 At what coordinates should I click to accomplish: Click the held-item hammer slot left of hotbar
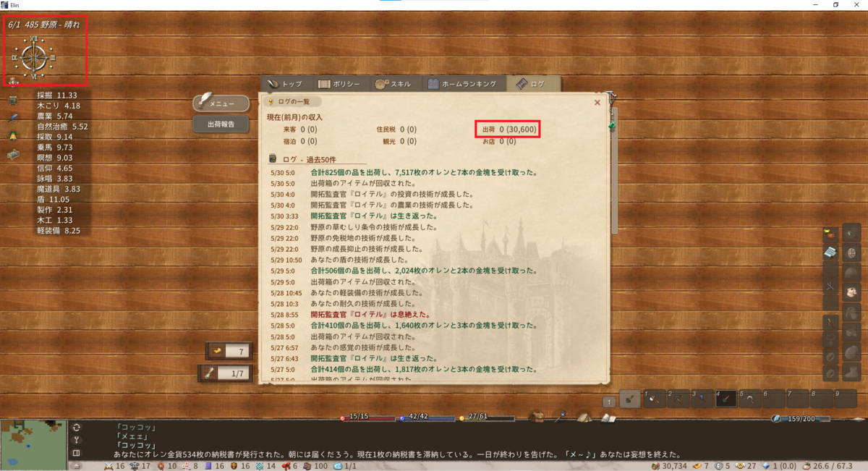pos(631,397)
